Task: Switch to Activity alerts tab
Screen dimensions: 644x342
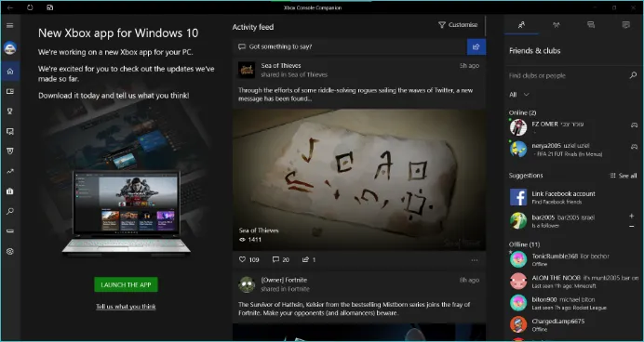Action: click(626, 25)
